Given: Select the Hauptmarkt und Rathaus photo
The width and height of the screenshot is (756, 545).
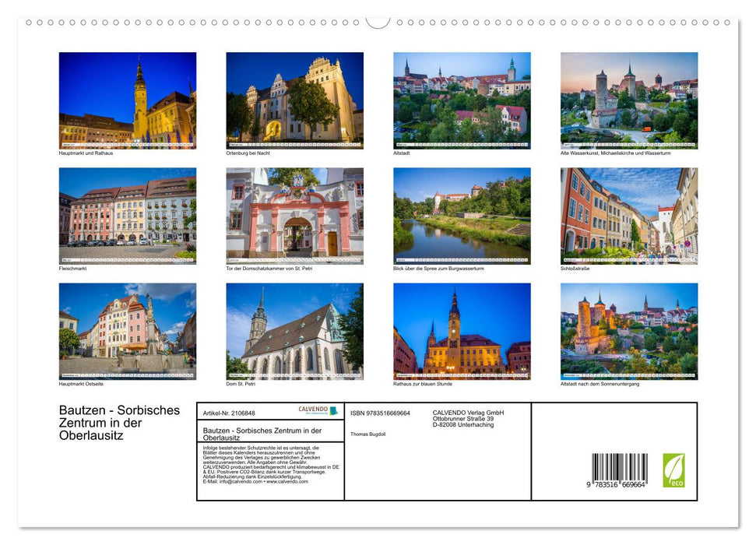Looking at the screenshot, I should click(x=127, y=100).
